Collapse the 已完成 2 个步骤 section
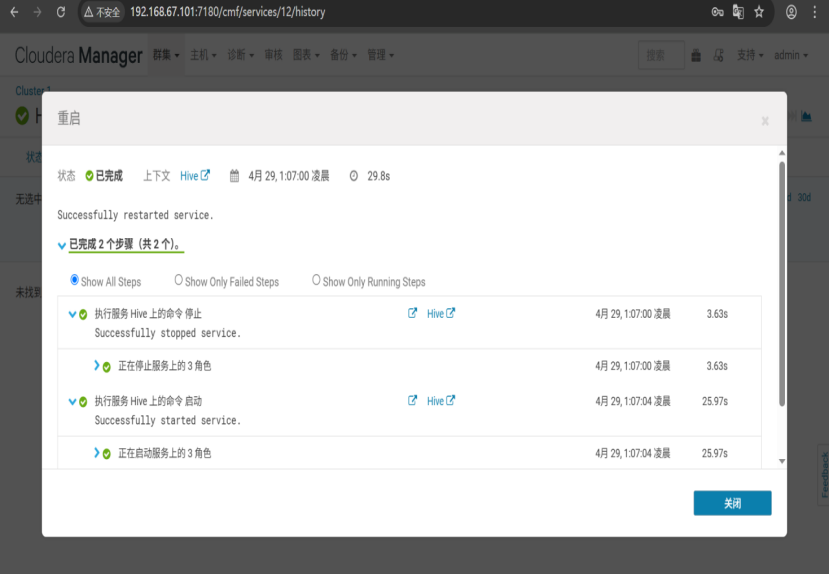This screenshot has height=574, width=830. click(62, 245)
